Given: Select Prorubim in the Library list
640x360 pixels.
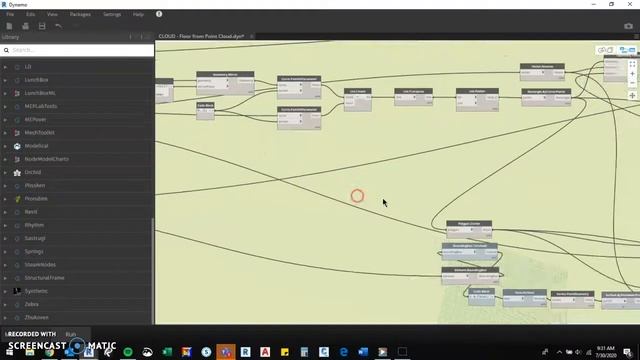Looking at the screenshot, I should pyautogui.click(x=36, y=199).
